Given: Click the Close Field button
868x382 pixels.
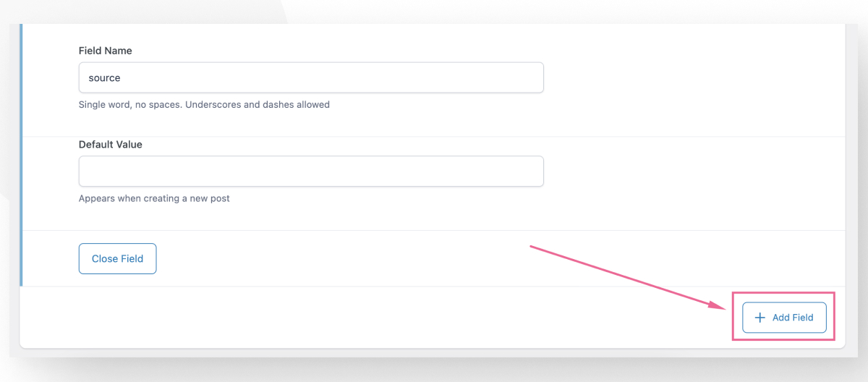Looking at the screenshot, I should (x=117, y=258).
